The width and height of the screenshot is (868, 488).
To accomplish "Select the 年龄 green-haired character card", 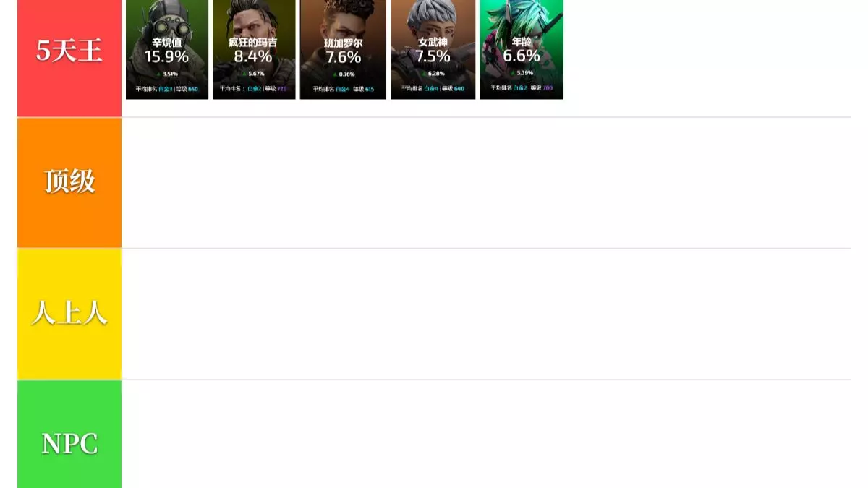I will (x=522, y=49).
